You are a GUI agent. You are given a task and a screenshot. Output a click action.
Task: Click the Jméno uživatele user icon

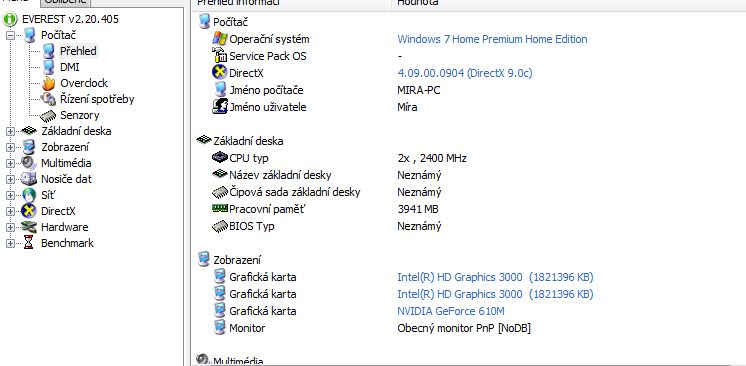219,107
